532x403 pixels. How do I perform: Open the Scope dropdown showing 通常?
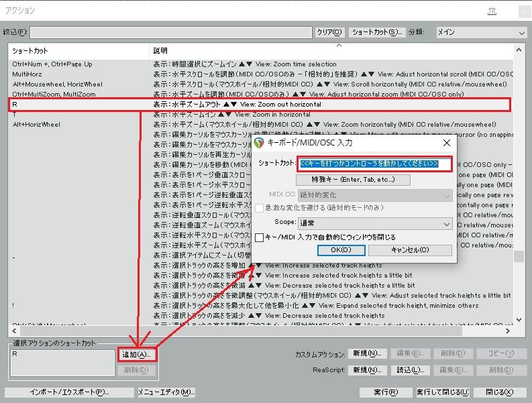tap(375, 223)
